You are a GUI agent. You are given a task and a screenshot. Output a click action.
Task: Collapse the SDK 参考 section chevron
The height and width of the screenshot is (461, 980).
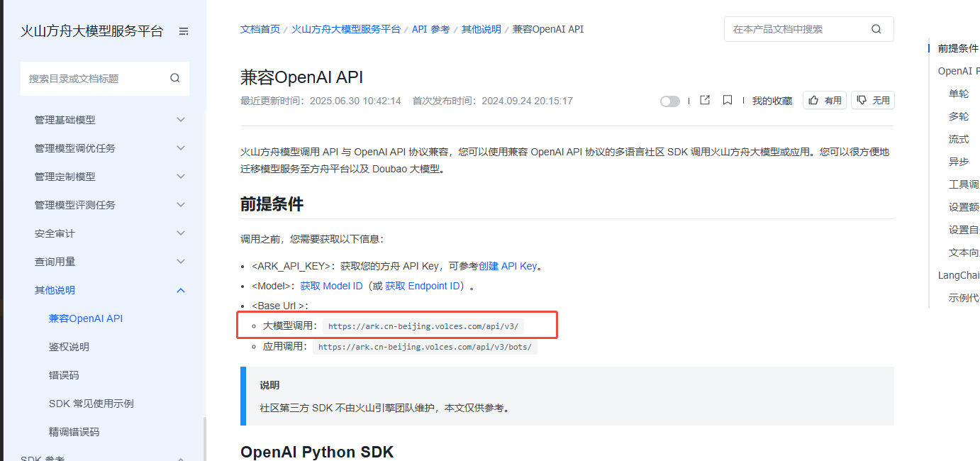181,458
